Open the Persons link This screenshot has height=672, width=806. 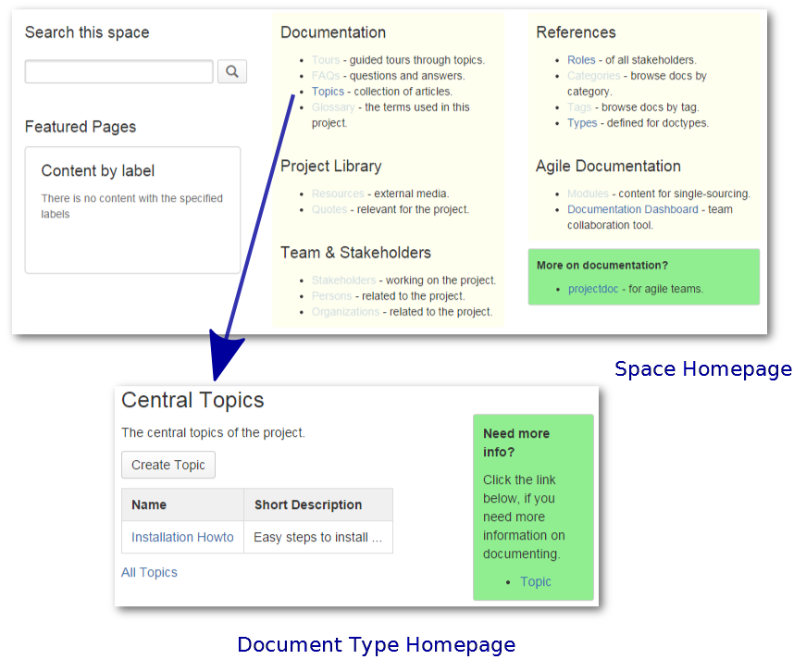(331, 296)
